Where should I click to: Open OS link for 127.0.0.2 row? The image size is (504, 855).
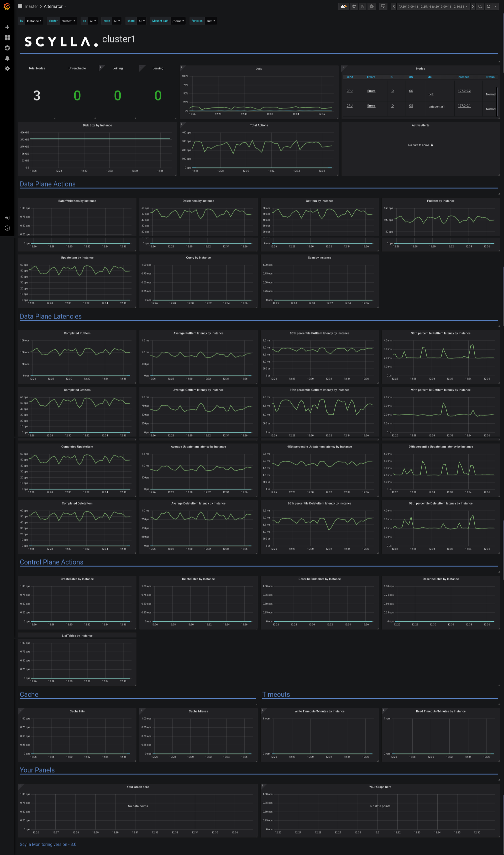[411, 91]
